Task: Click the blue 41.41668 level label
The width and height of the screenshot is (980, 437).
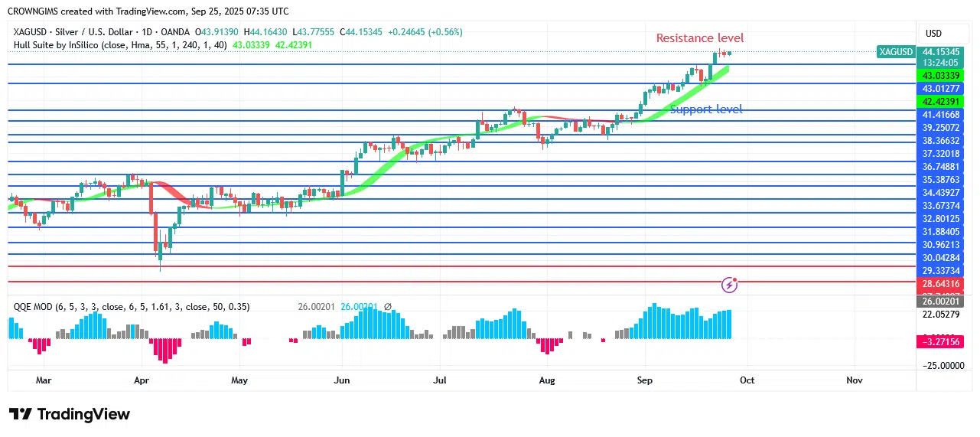Action: point(947,114)
